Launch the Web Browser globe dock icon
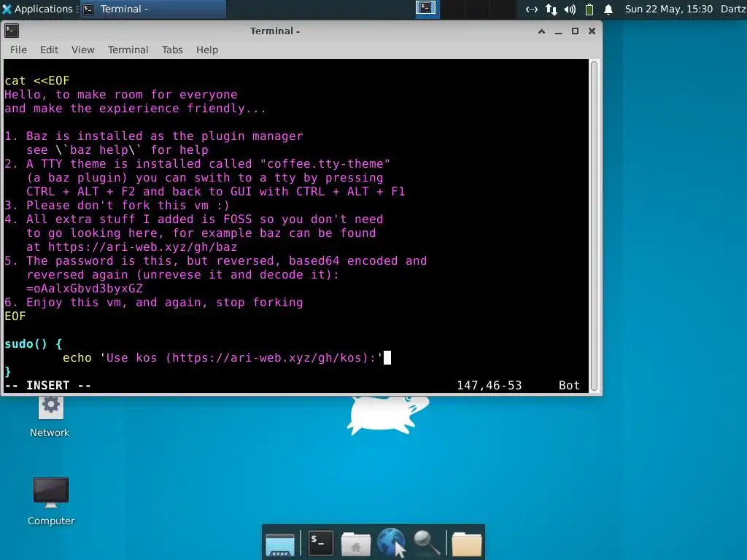 click(391, 542)
